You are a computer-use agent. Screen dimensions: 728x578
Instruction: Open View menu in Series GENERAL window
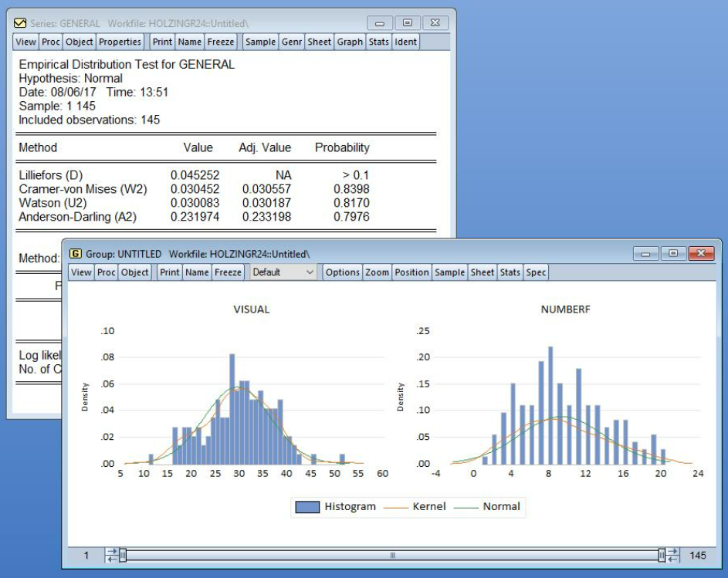point(25,42)
